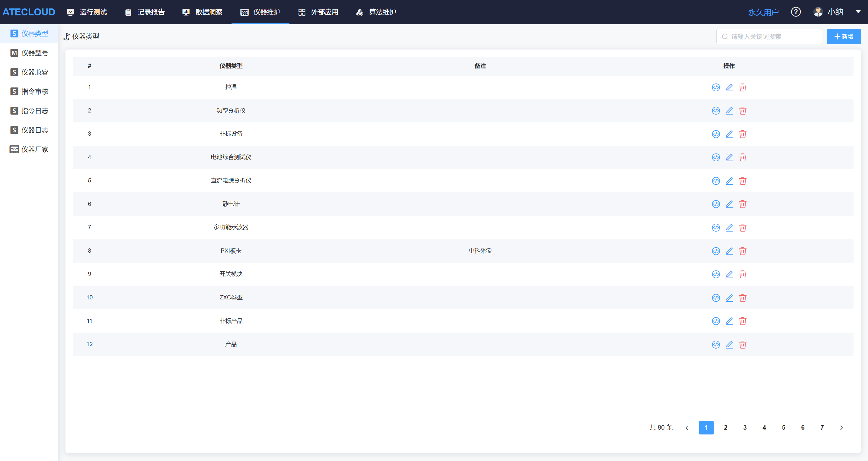Open 指令审核 in sidebar

click(x=29, y=91)
